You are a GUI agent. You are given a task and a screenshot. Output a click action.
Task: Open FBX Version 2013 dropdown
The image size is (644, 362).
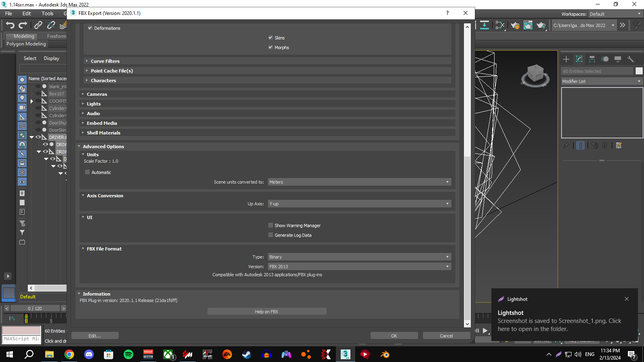(360, 267)
